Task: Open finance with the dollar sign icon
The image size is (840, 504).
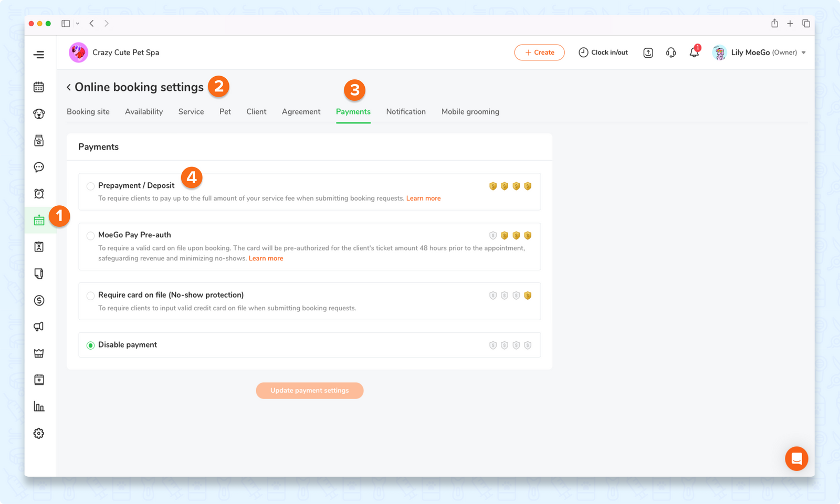Action: tap(39, 300)
